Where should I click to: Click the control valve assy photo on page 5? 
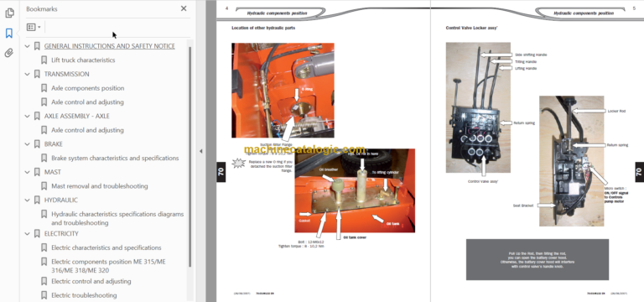pos(478,107)
